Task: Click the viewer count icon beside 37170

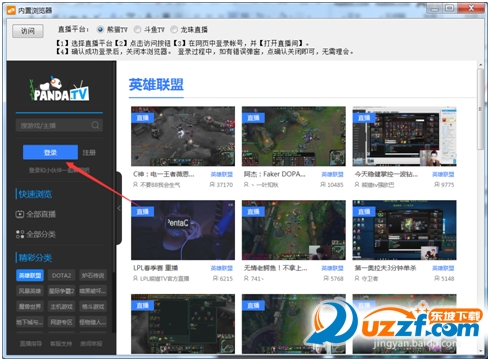Action: (x=212, y=185)
